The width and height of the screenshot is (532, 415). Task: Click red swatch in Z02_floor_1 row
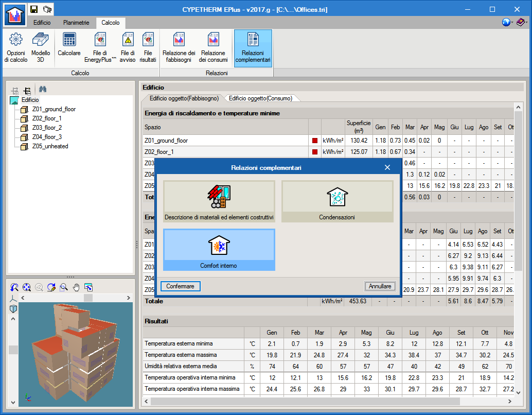315,152
